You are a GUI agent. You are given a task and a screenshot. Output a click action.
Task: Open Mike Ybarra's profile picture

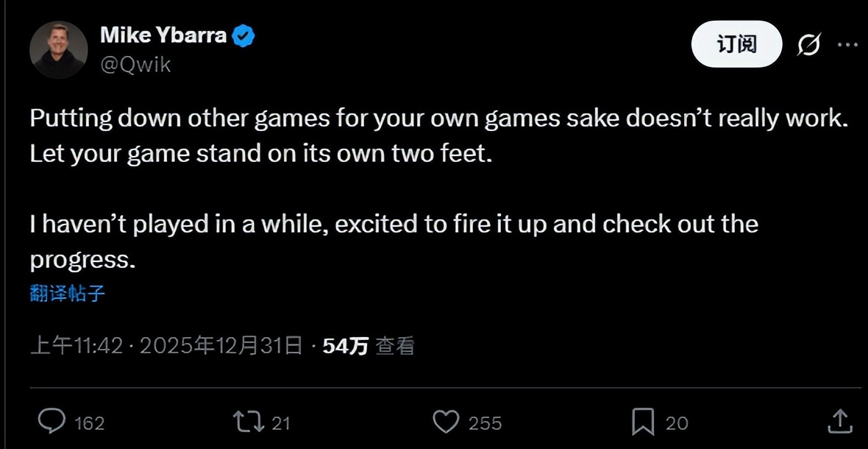pos(58,49)
